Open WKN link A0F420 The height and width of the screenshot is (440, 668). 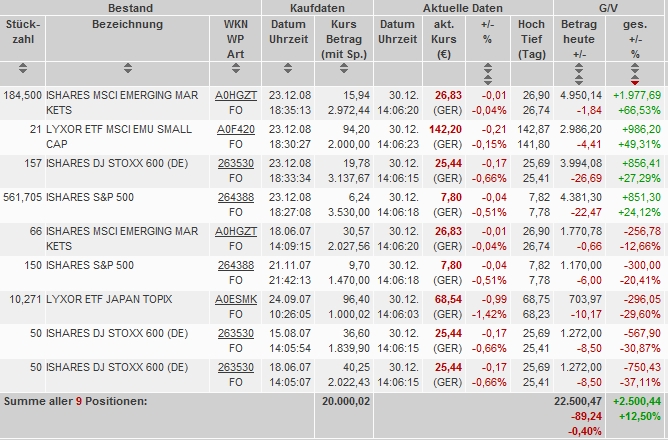[x=235, y=129]
